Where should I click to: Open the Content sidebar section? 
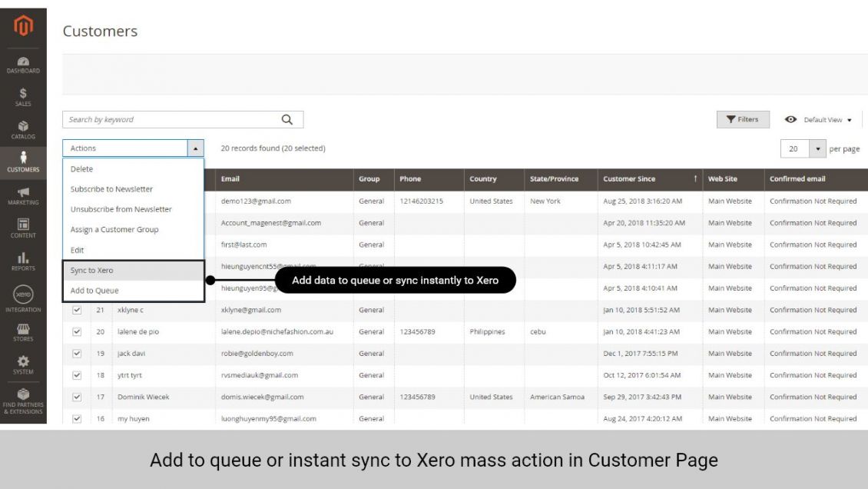(23, 228)
